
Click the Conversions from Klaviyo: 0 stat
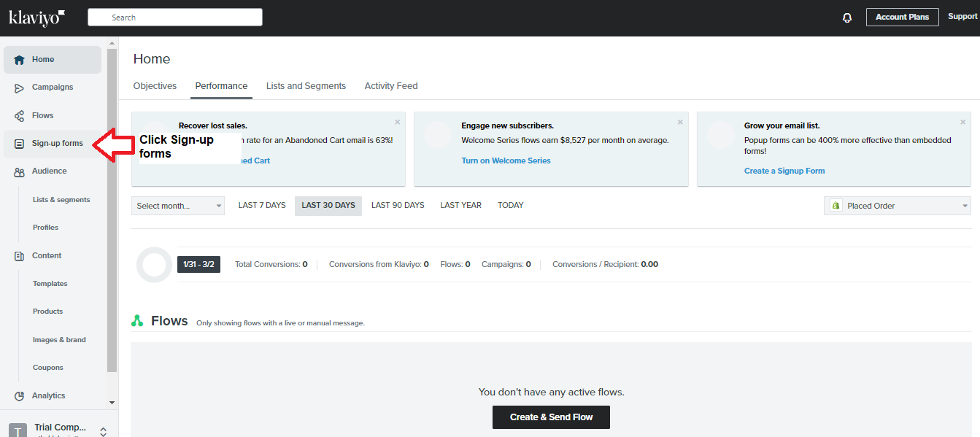379,264
